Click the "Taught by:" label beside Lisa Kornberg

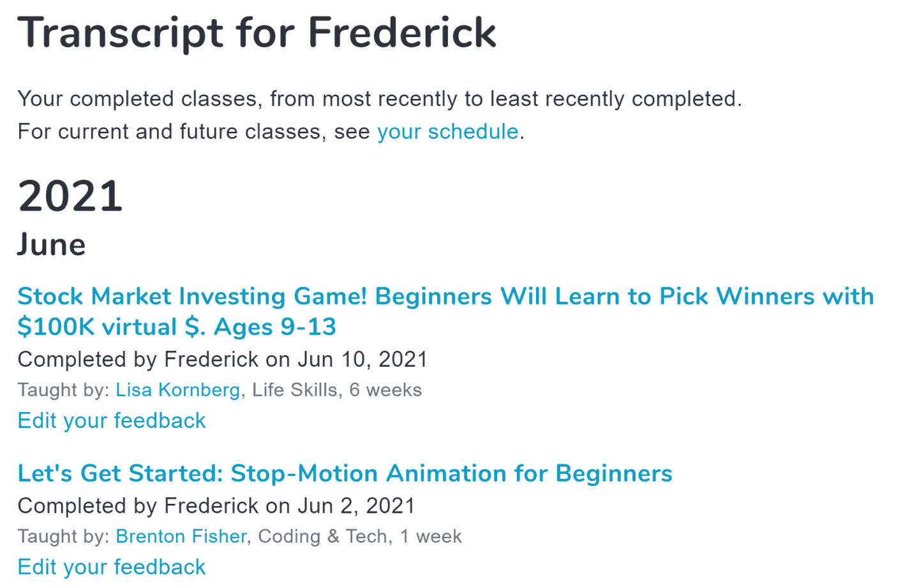point(64,390)
